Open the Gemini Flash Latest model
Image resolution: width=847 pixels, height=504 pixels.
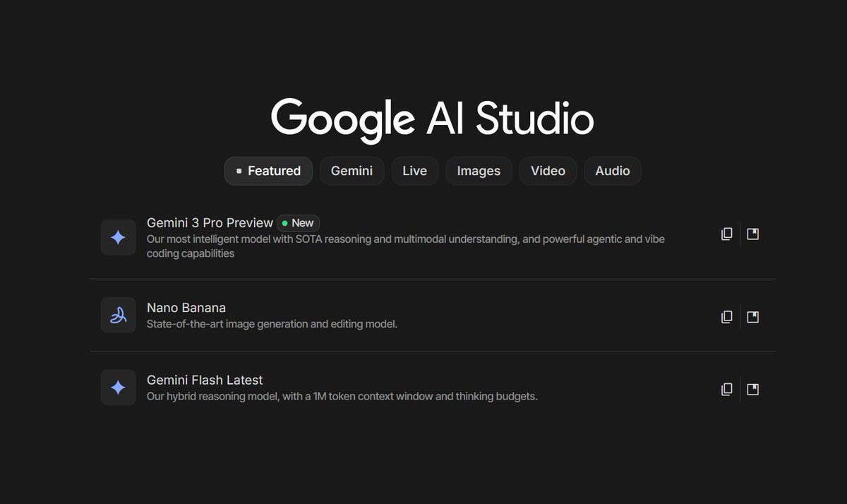point(205,380)
